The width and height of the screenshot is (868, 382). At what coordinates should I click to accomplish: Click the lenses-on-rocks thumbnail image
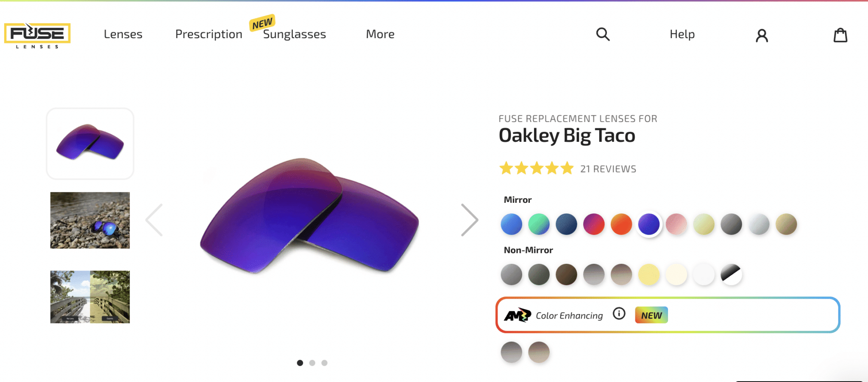coord(89,220)
